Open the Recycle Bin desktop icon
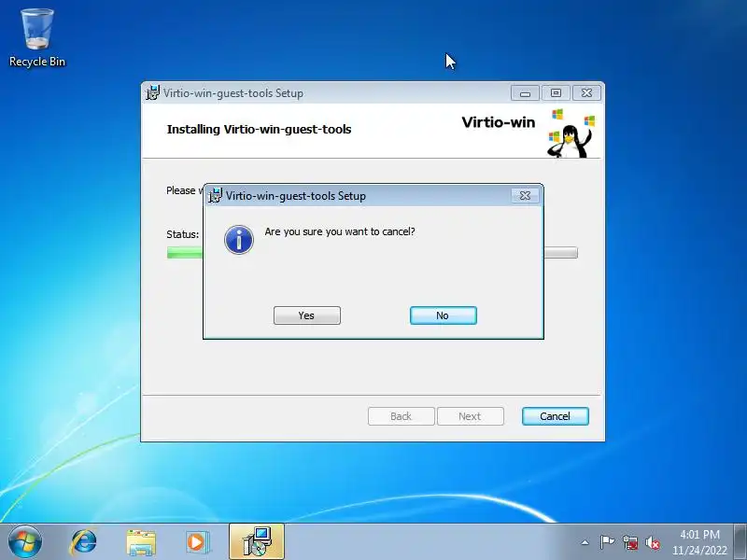This screenshot has width=747, height=560. tap(37, 38)
